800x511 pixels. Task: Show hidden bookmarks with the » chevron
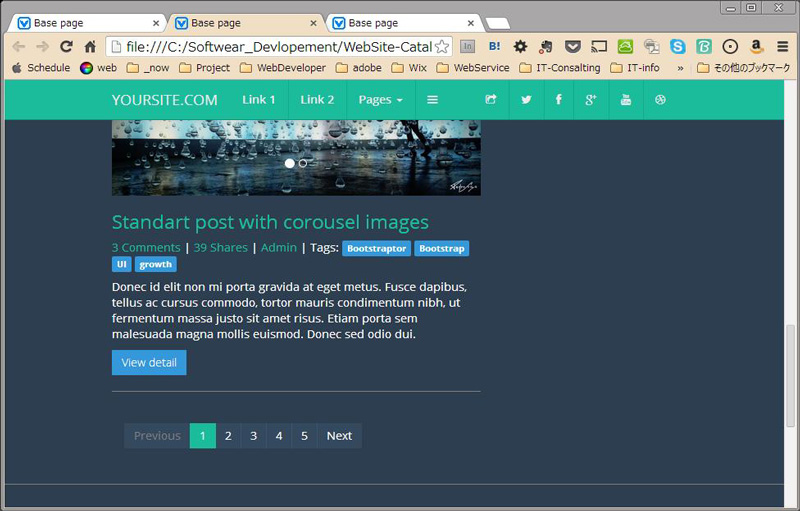pos(680,68)
